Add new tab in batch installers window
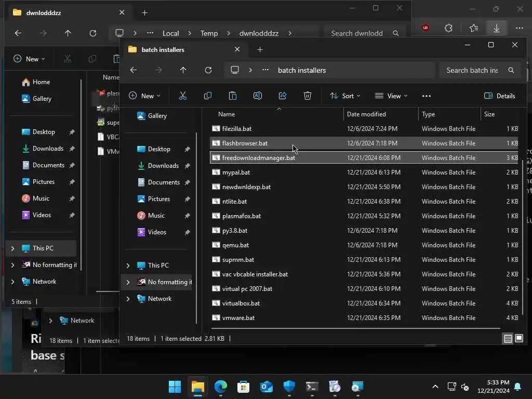Image resolution: width=532 pixels, height=399 pixels. coord(260,49)
